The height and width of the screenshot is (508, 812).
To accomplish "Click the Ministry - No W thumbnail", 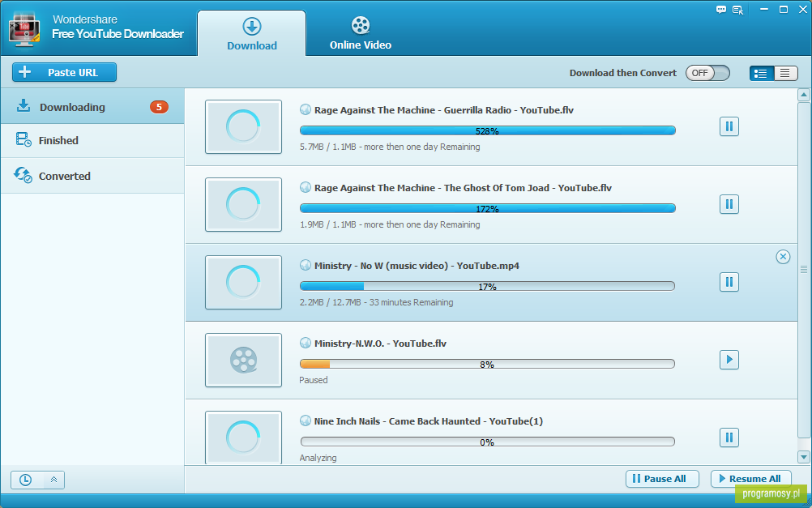I will tap(243, 282).
